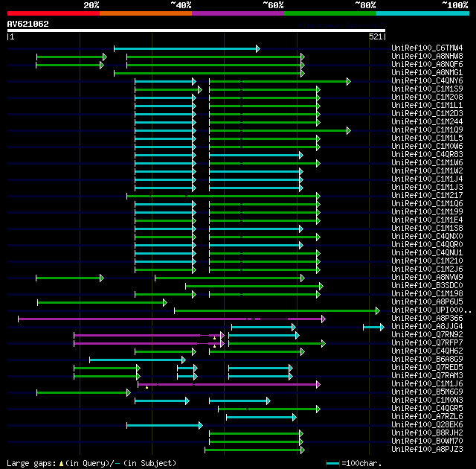This screenshot has width=476, height=469.
Task: Click the green alignment bar for UniRef100_UPI000..
Action: 277,310
